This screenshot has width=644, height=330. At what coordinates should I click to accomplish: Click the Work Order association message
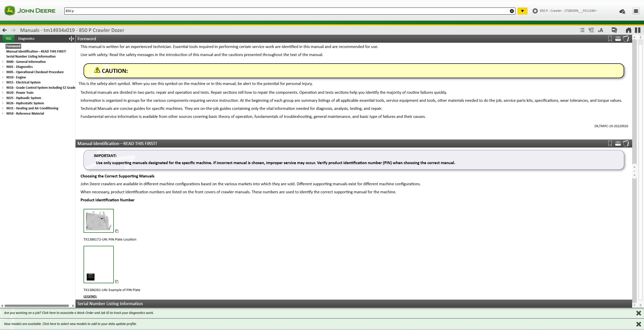[79, 313]
